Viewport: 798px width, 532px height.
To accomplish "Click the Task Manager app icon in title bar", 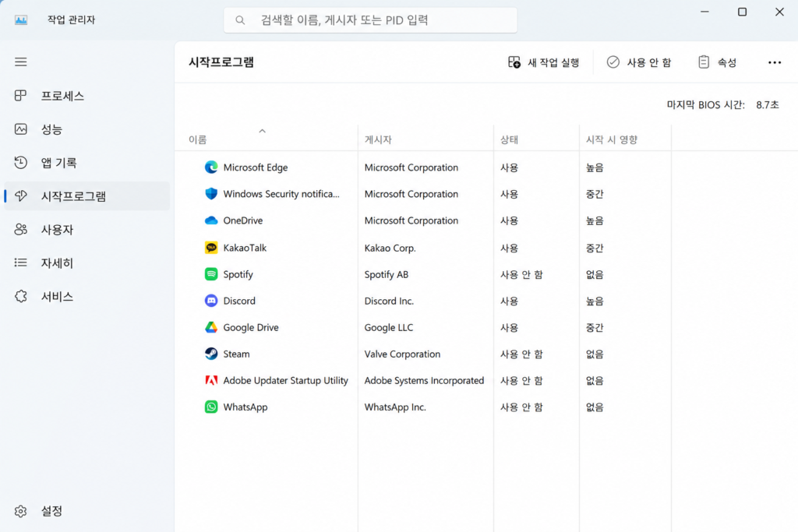I will (x=21, y=19).
